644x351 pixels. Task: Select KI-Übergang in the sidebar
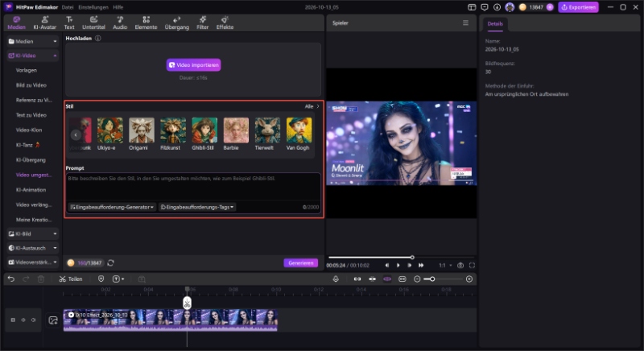pos(31,160)
